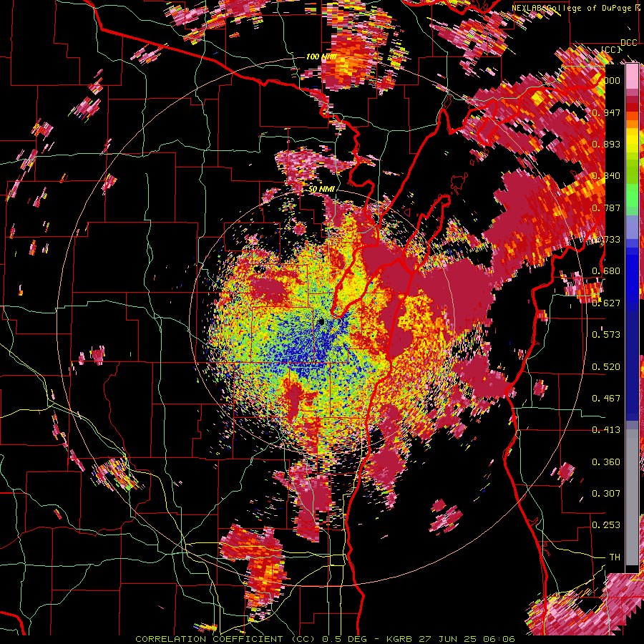
Task: Click the 100 NMI range ring label
Action: click(x=321, y=57)
